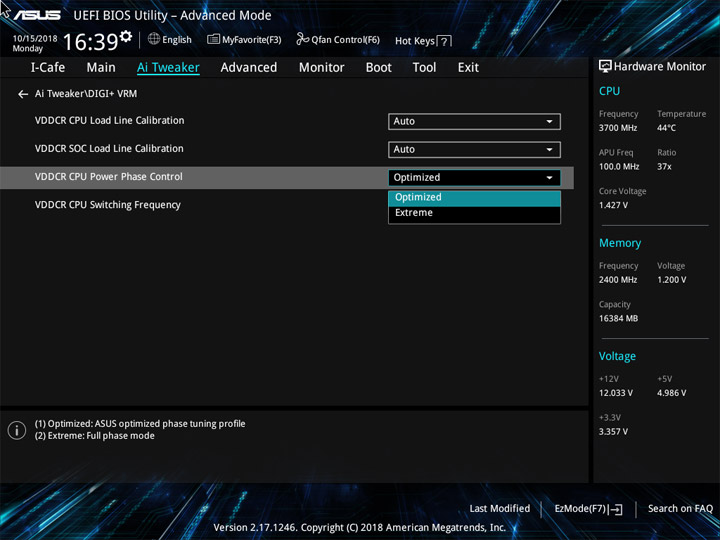This screenshot has height=540, width=720.
Task: Choose Optimized from the dropdown list
Action: (x=474, y=197)
